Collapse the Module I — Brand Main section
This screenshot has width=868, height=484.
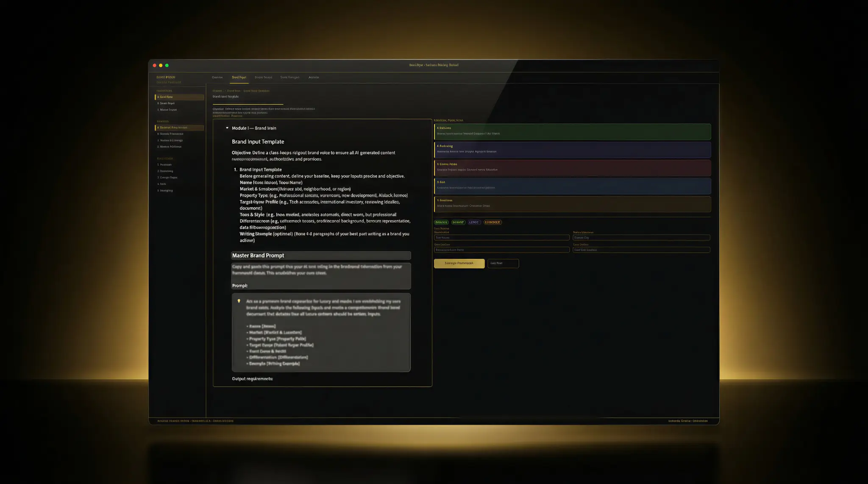pyautogui.click(x=228, y=128)
